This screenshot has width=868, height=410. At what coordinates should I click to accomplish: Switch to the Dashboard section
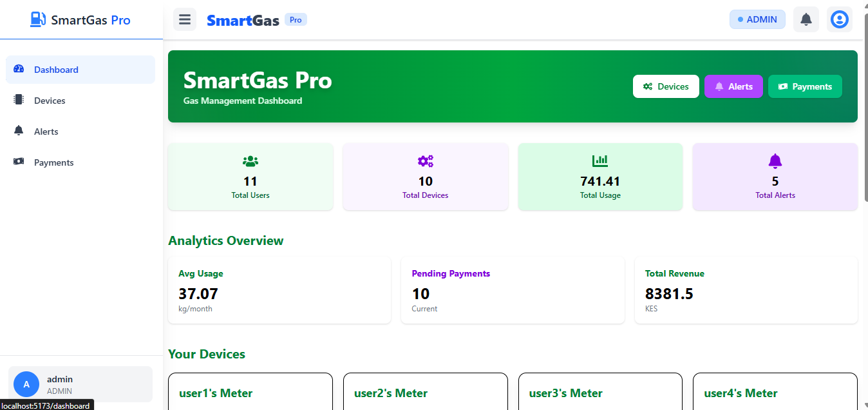56,69
